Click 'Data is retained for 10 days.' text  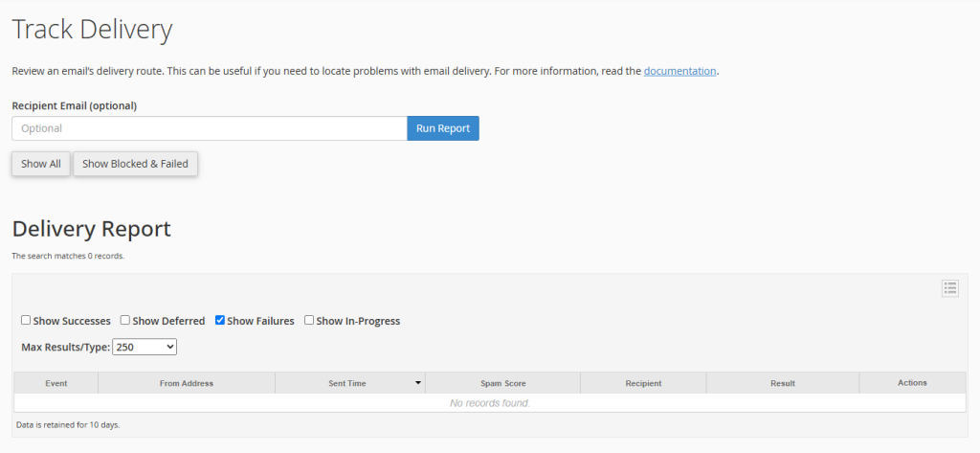point(68,425)
